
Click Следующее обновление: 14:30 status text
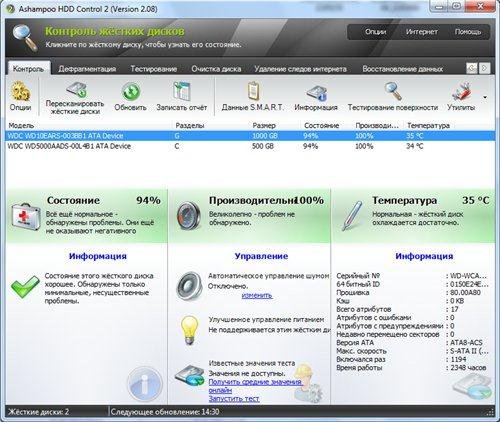[x=165, y=412]
